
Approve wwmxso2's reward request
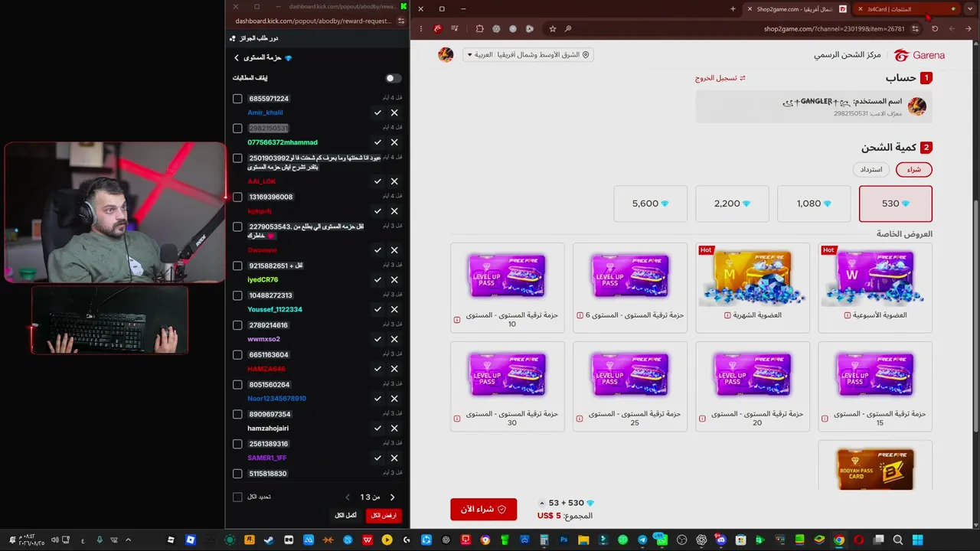point(377,339)
